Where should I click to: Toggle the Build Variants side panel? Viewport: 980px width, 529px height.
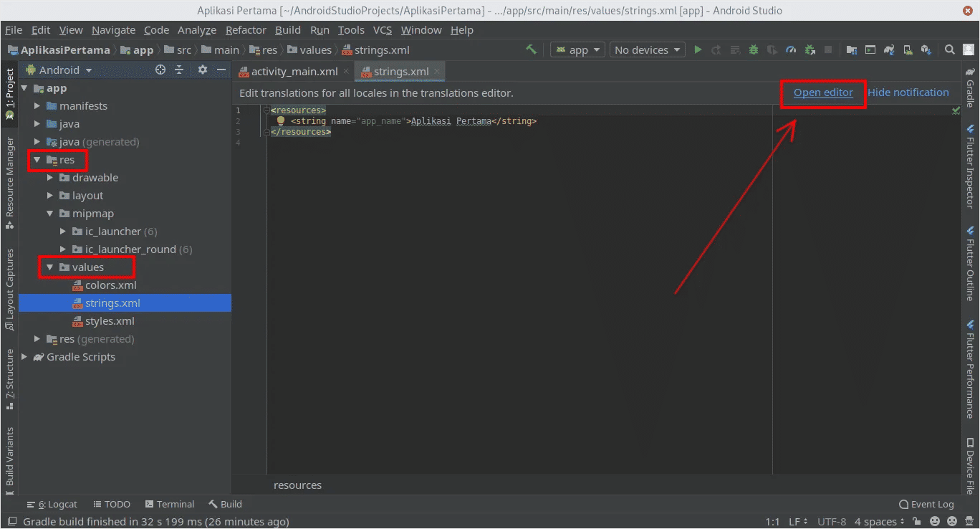coord(9,460)
